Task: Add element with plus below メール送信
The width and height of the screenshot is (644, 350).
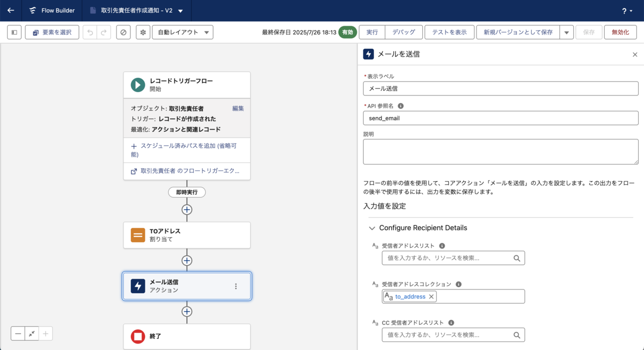Action: pyautogui.click(x=187, y=311)
